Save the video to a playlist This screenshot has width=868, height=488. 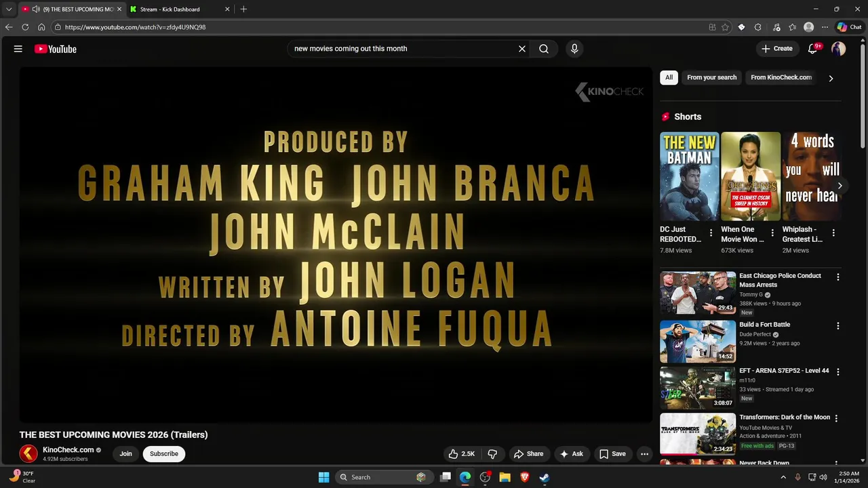612,454
